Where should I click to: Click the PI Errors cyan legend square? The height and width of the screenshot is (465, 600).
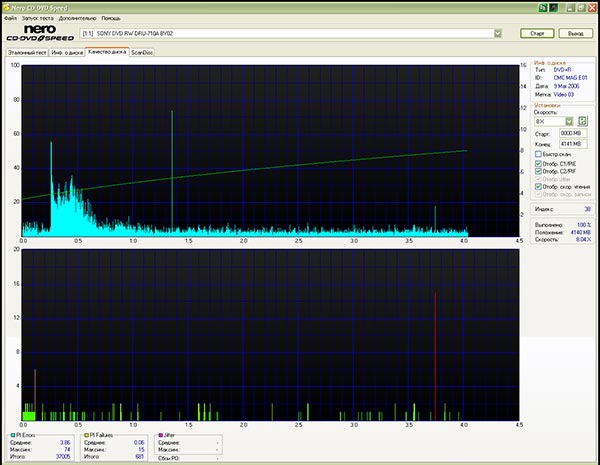(12, 436)
